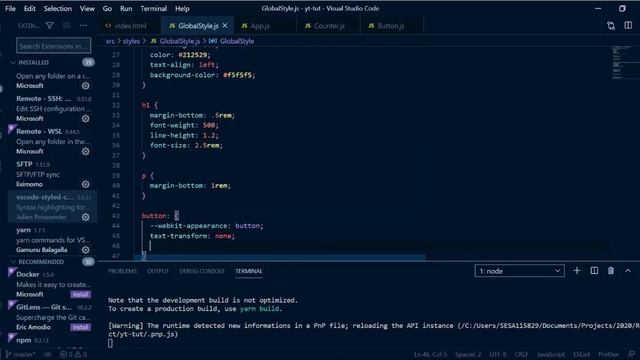Open the Run menu
The image size is (640, 360).
click(126, 8)
